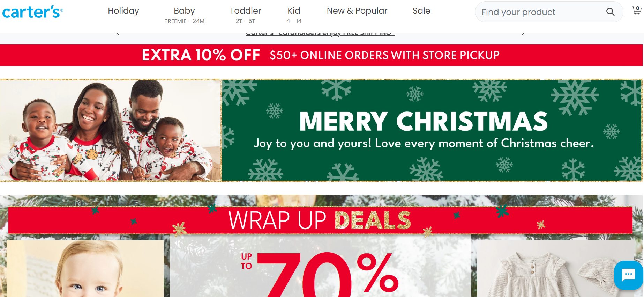
Task: Click the cardholders free shipping link
Action: [320, 34]
